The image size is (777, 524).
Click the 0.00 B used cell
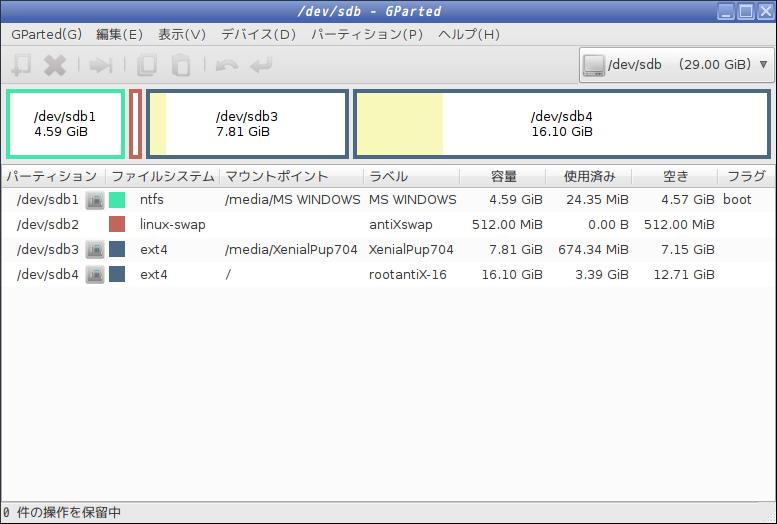tap(608, 225)
